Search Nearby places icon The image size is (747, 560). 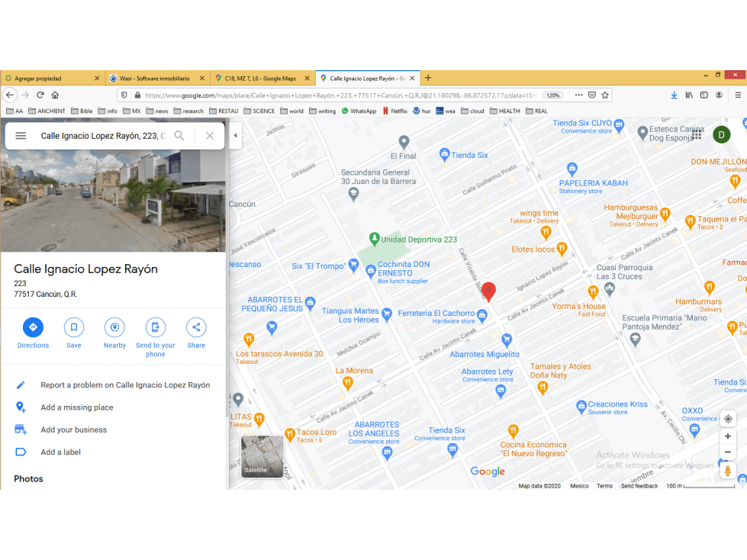point(114,327)
